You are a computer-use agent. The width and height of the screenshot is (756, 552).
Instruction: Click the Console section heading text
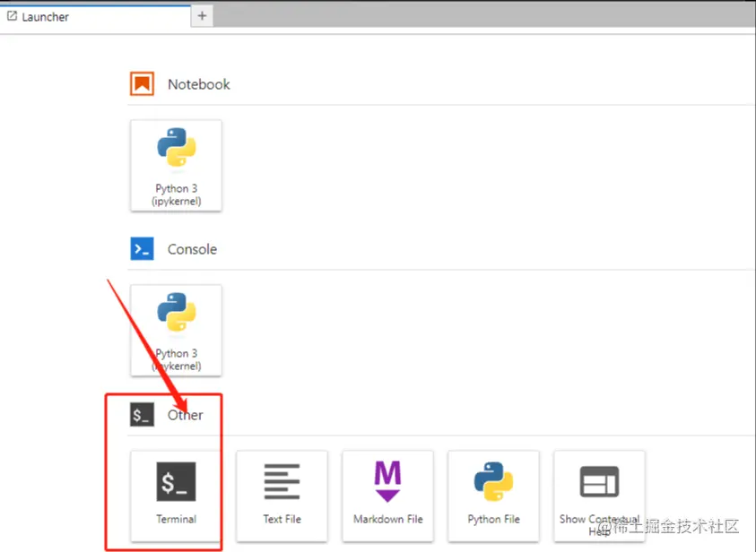[193, 249]
